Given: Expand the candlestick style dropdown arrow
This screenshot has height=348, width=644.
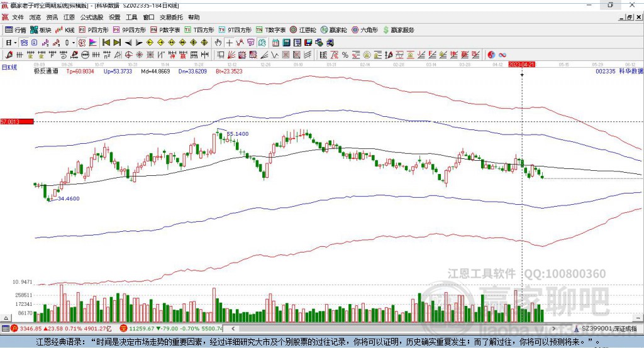Looking at the screenshot, I should pyautogui.click(x=74, y=43).
